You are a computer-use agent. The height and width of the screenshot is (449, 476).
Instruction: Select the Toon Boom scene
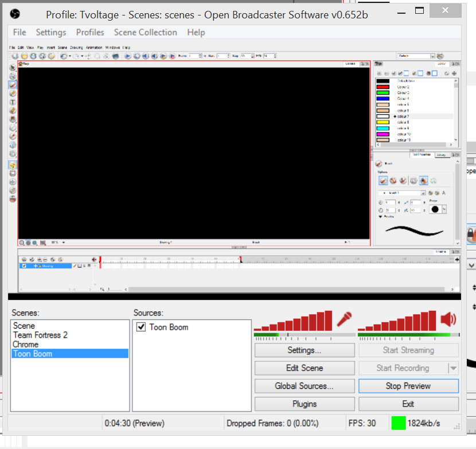tap(70, 354)
